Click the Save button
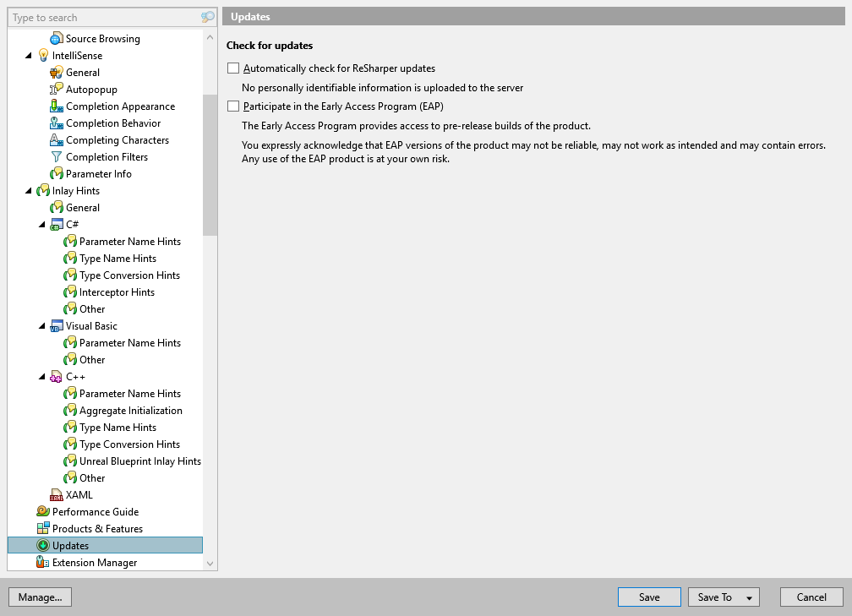Viewport: 852px width, 616px height. pyautogui.click(x=649, y=597)
